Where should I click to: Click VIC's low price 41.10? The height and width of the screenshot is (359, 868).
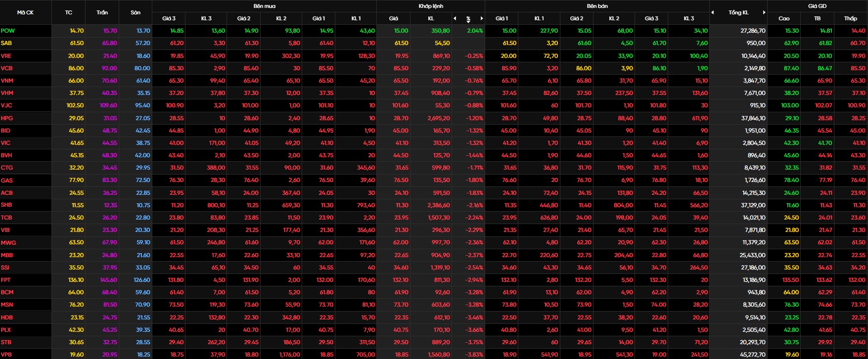coord(859,143)
